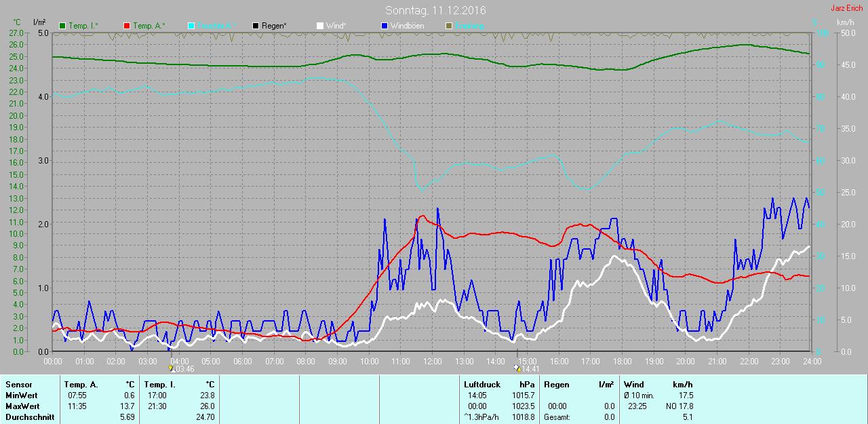Viewport: 868px width, 424px height.
Task: Click the wind average value 5.1
Action: (x=688, y=417)
